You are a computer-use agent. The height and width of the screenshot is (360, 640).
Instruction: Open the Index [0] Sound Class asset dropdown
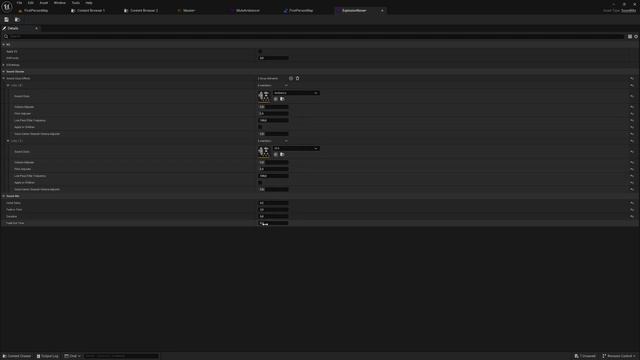point(296,93)
